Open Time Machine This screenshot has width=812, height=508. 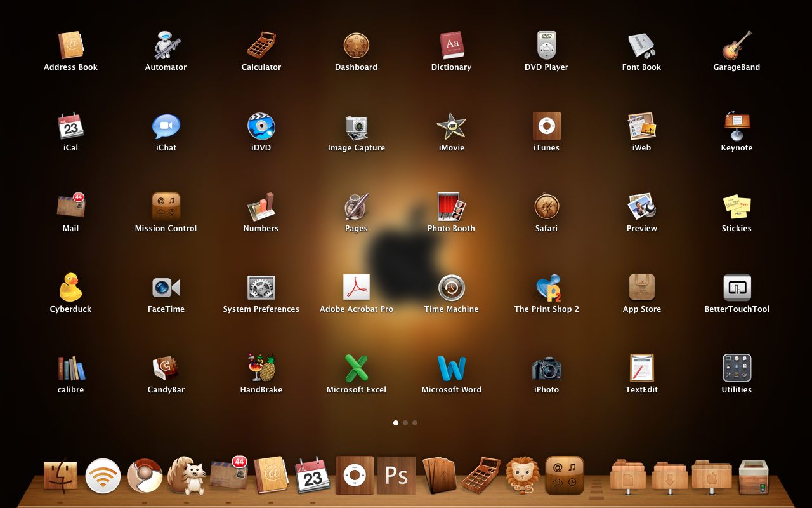coord(452,287)
